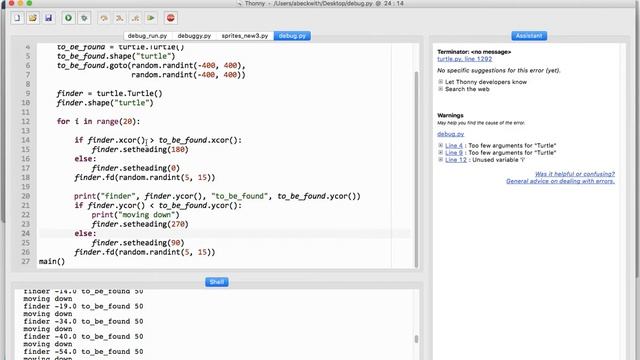The width and height of the screenshot is (640, 360).
Task: Open 'General advice on dealing with errors' link
Action: [560, 181]
